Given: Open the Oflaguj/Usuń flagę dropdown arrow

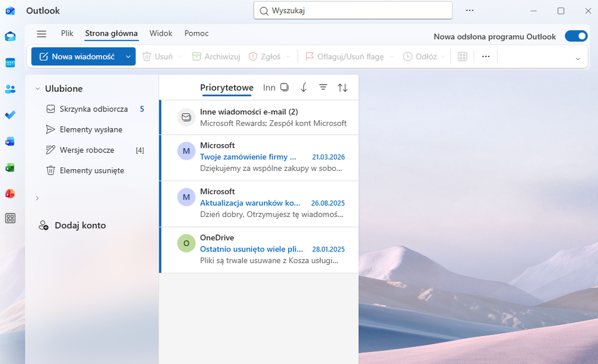Looking at the screenshot, I should point(391,57).
